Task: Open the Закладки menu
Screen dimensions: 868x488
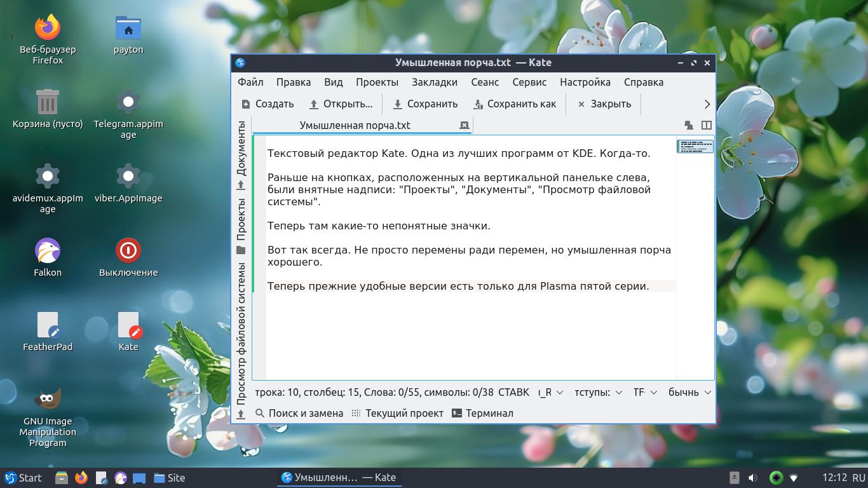Action: pos(435,82)
